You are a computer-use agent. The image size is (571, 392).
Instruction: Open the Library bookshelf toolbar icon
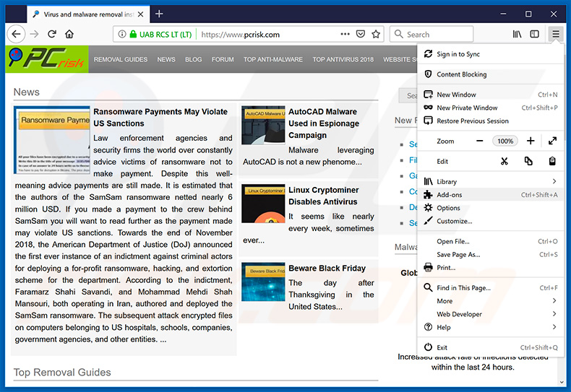pos(517,34)
